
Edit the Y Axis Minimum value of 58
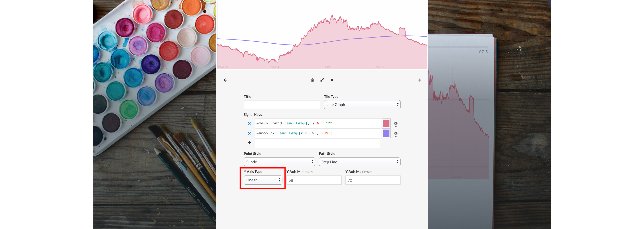click(314, 180)
